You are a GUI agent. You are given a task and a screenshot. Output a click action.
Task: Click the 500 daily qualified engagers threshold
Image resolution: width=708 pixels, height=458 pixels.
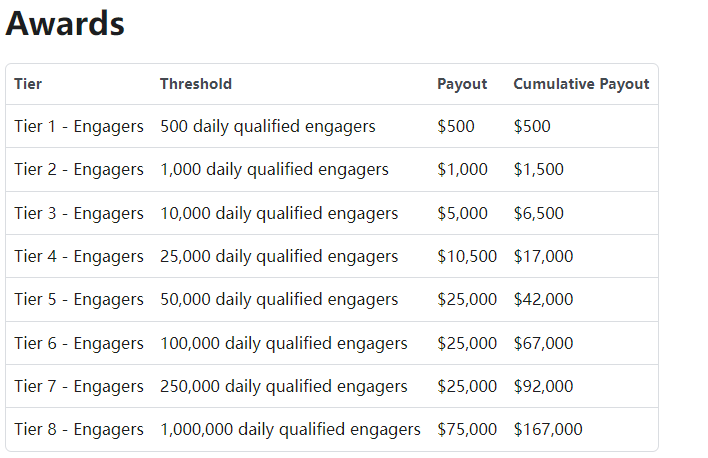[x=268, y=127]
